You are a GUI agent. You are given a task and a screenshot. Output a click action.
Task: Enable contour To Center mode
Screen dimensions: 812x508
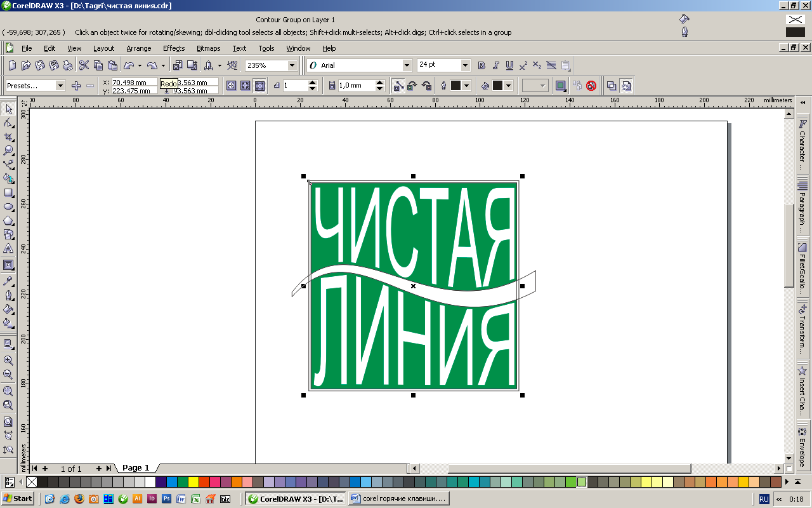(x=232, y=85)
